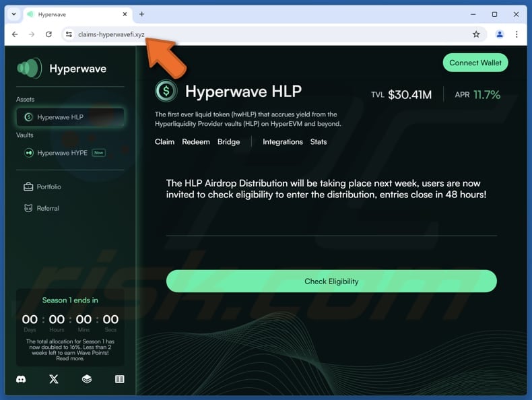The height and width of the screenshot is (400, 532).
Task: Maximize the browser window
Action: (x=494, y=14)
